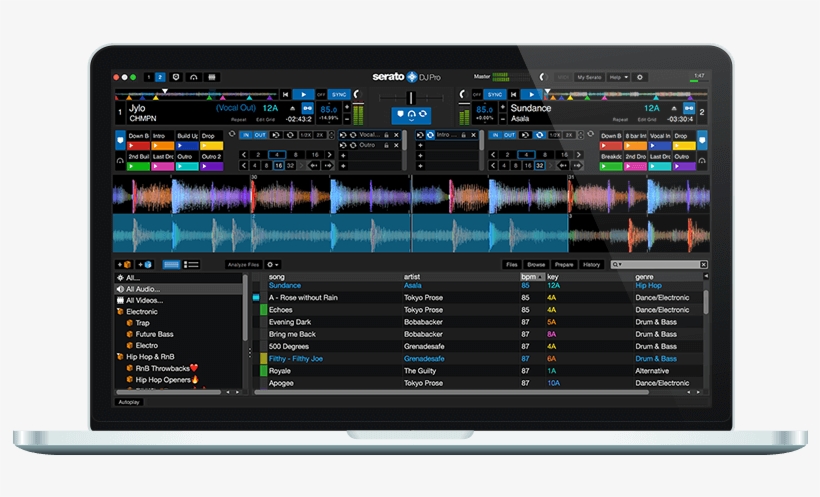Trigger deck 2 purple Outro cue pad
The height and width of the screenshot is (497, 820).
pyautogui.click(x=684, y=166)
